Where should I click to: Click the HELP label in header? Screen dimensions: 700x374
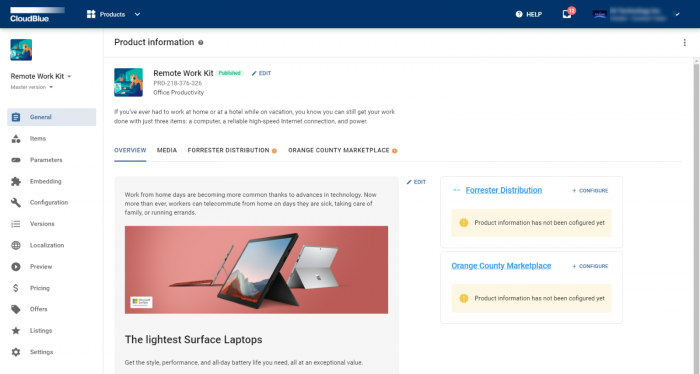coord(534,14)
